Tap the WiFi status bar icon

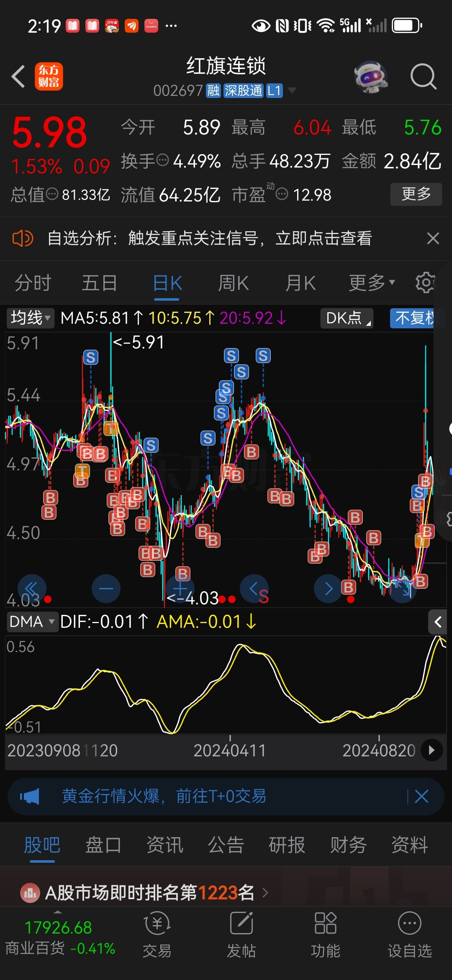click(x=326, y=26)
